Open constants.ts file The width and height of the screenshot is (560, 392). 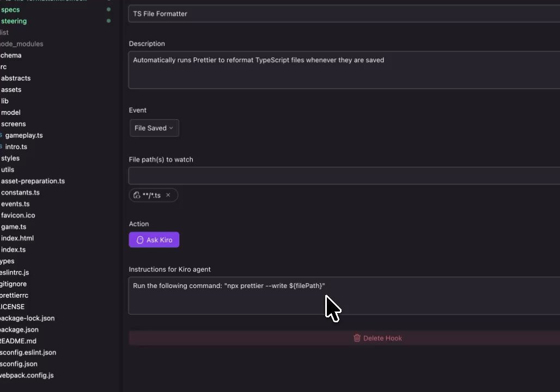coord(20,192)
